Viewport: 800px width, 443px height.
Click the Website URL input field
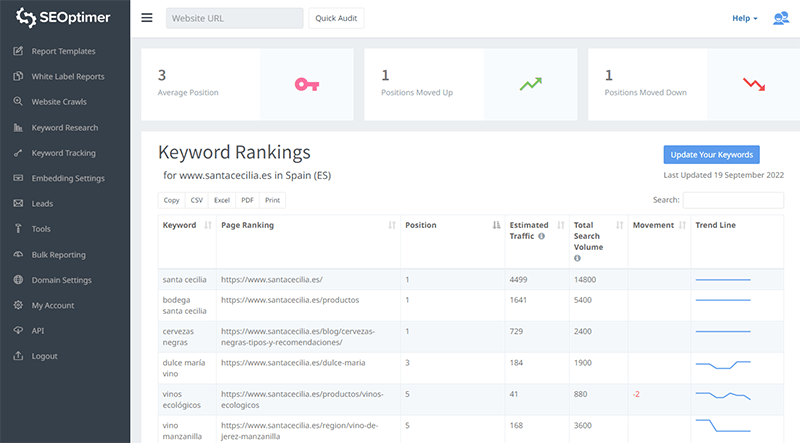(234, 18)
